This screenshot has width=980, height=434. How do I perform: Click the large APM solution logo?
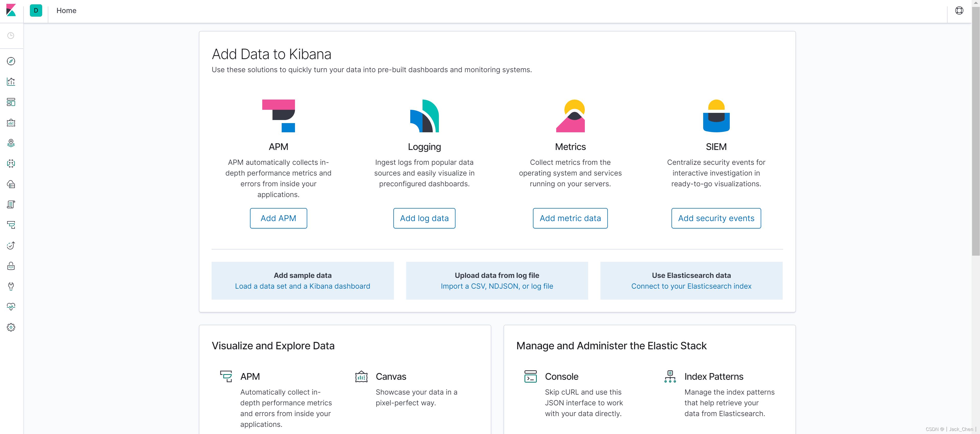[x=278, y=116]
